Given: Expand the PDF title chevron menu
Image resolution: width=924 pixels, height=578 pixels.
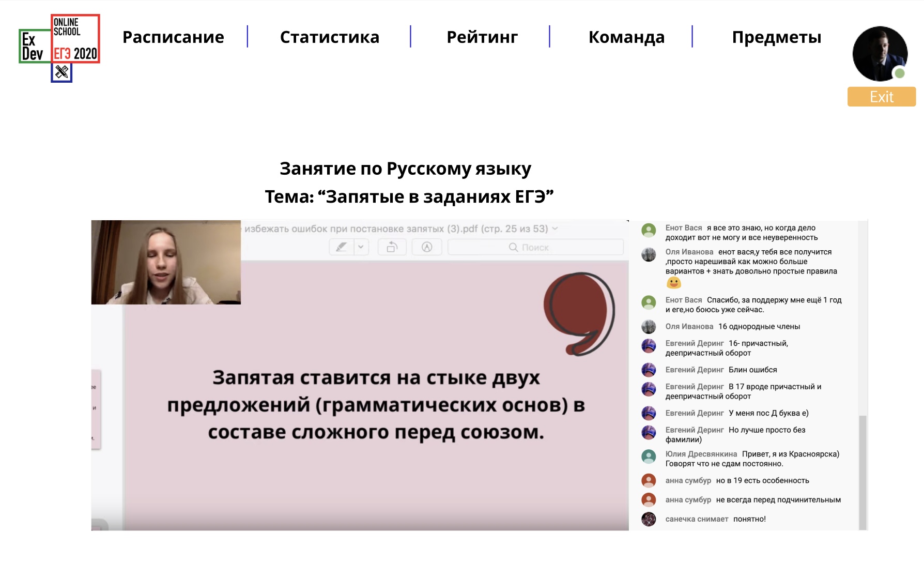Looking at the screenshot, I should pyautogui.click(x=555, y=229).
